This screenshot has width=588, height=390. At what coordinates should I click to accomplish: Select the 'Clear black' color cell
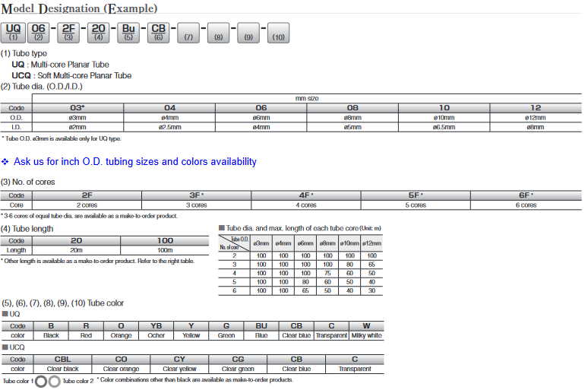click(x=62, y=369)
